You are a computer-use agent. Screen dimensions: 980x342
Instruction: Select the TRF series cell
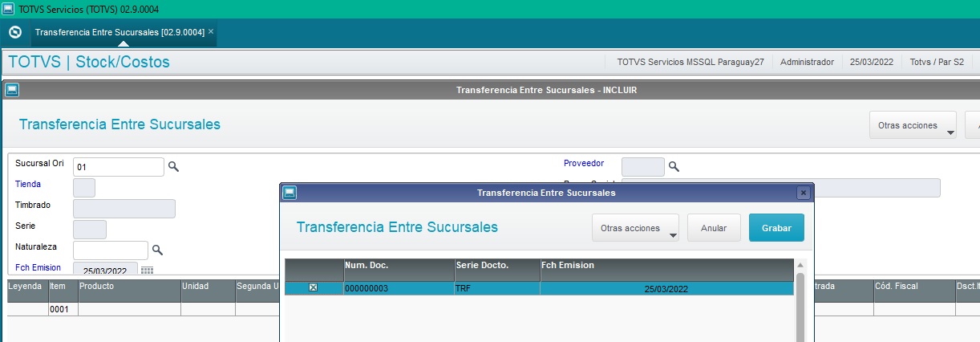pos(497,288)
